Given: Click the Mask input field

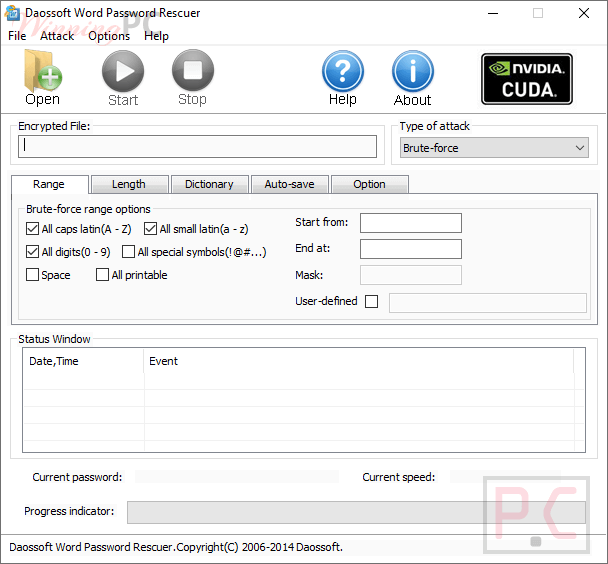Looking at the screenshot, I should pyautogui.click(x=411, y=275).
